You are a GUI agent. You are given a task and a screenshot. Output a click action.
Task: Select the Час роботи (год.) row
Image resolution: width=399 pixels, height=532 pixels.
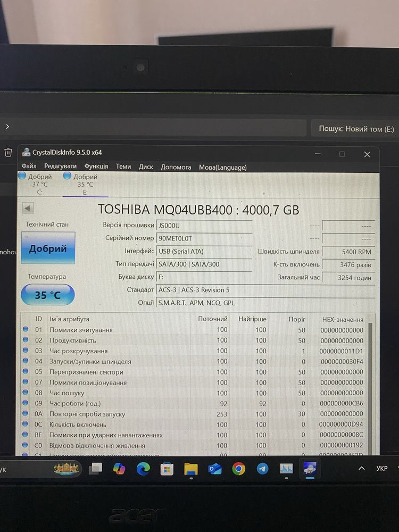pyautogui.click(x=194, y=403)
